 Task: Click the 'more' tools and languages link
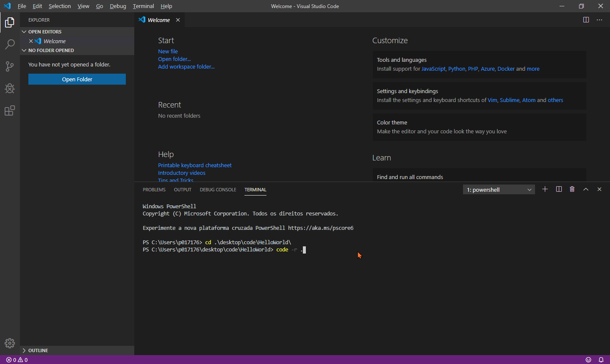click(x=533, y=69)
